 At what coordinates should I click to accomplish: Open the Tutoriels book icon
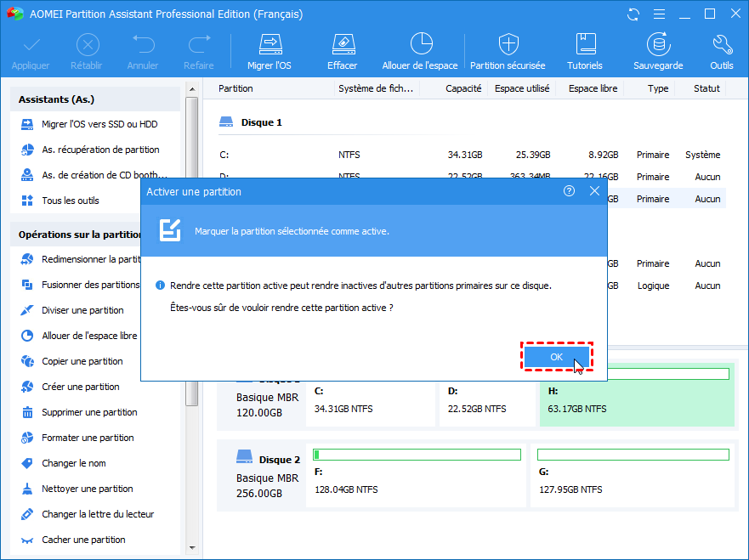coord(585,44)
